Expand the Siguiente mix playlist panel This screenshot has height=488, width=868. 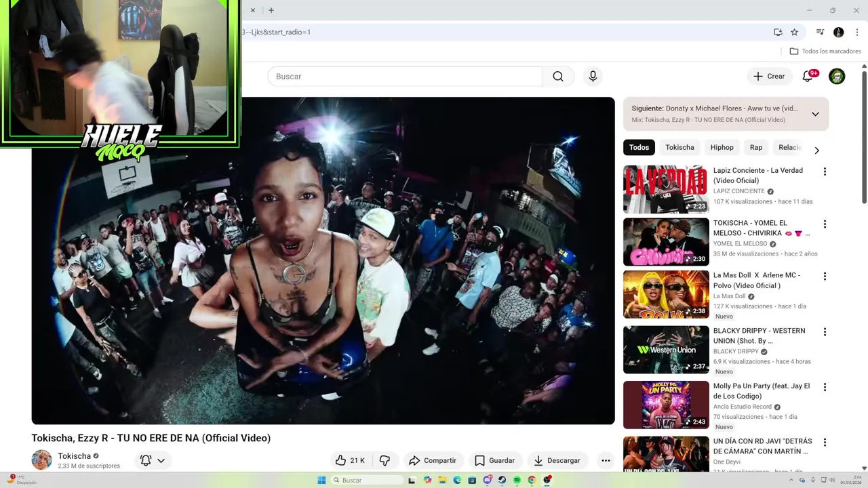pyautogui.click(x=815, y=114)
